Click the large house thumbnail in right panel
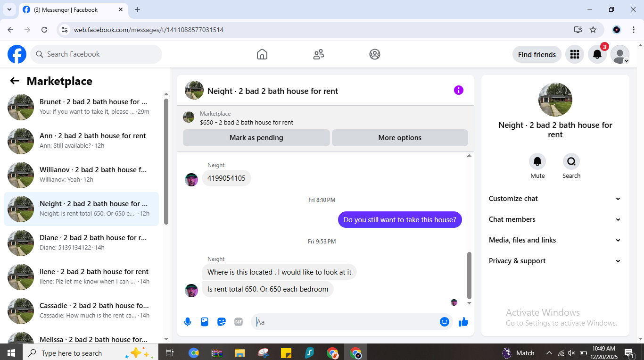This screenshot has width=644, height=360. click(555, 100)
